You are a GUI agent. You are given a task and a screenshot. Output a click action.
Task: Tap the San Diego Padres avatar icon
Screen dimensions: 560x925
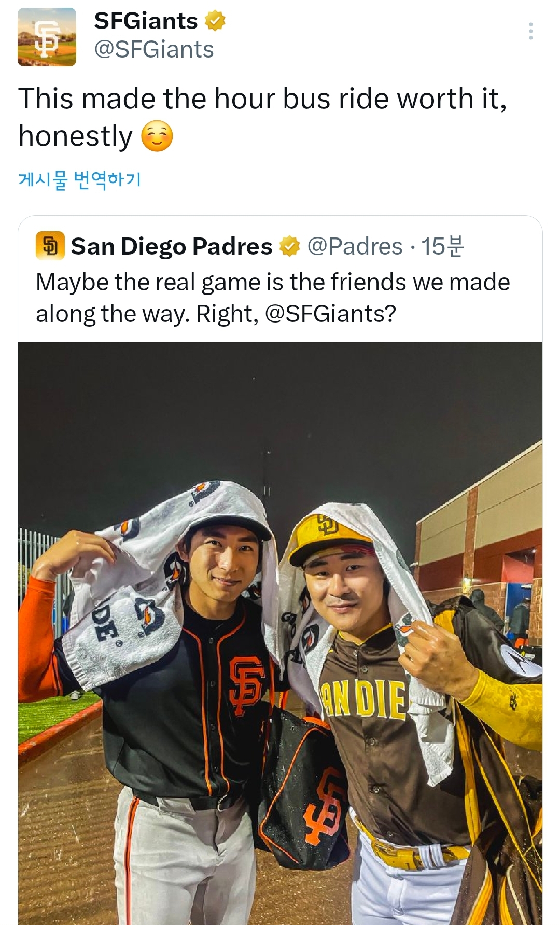point(50,246)
